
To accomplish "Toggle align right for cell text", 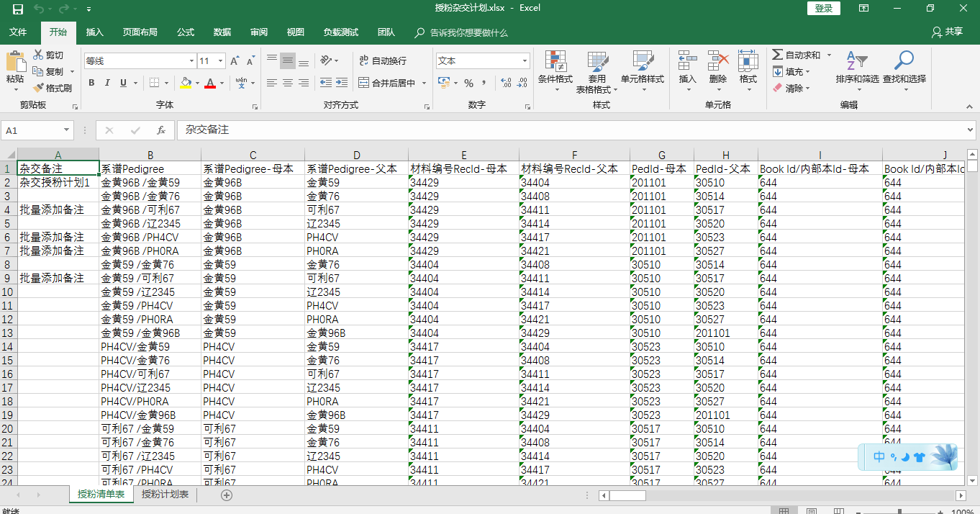I will coord(304,83).
